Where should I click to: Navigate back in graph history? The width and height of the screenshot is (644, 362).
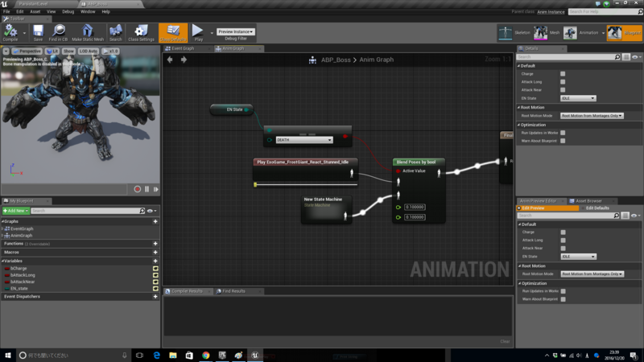point(170,60)
